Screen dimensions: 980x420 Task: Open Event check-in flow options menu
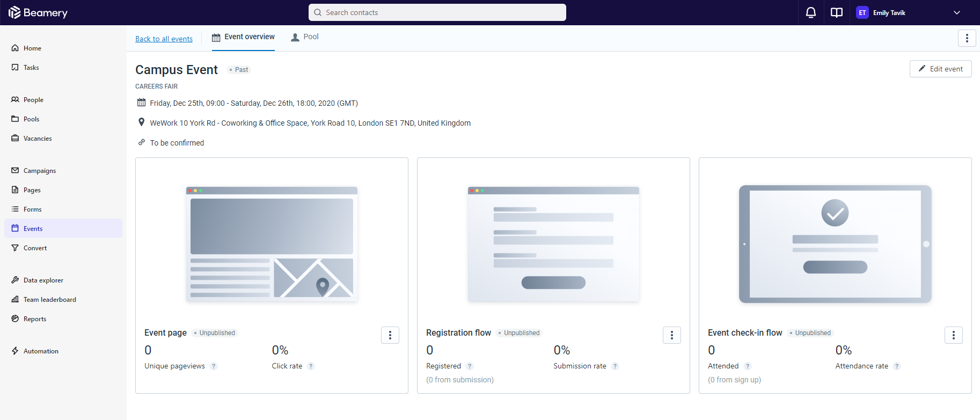point(953,335)
